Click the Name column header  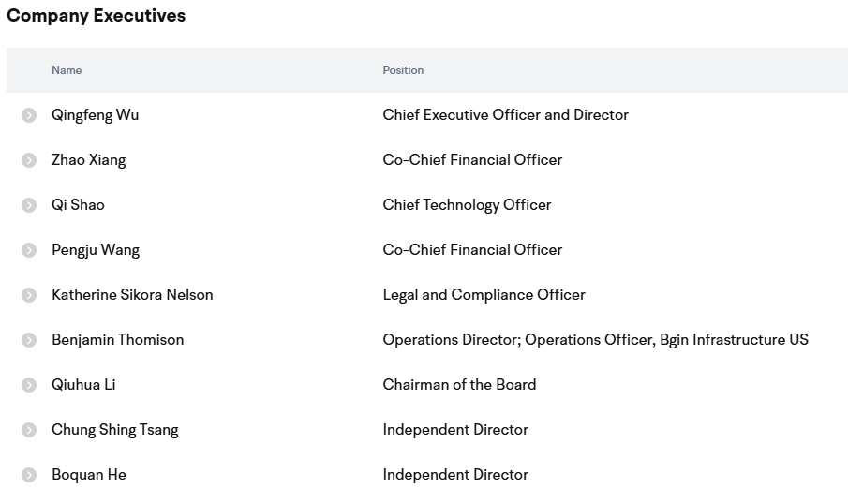[67, 70]
